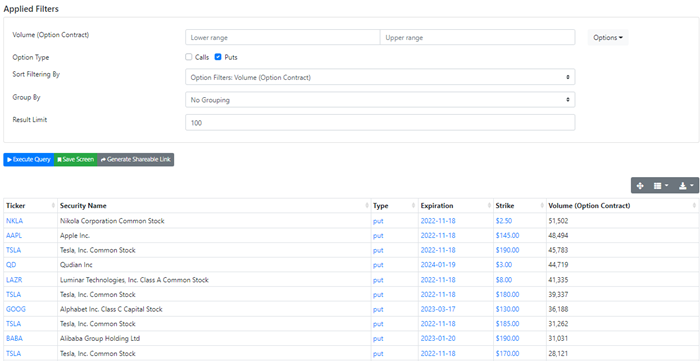Open the NKLA ticker link
Image resolution: width=700 pixels, height=361 pixels.
14,220
